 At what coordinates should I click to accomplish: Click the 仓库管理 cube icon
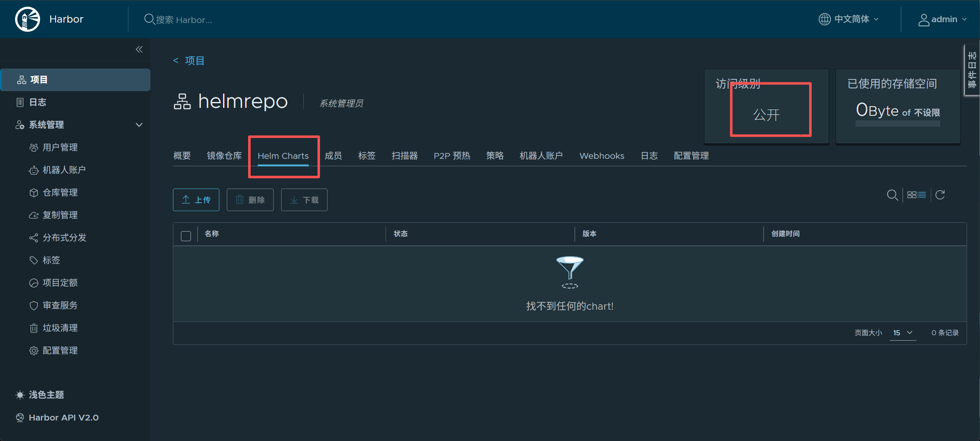(x=34, y=193)
